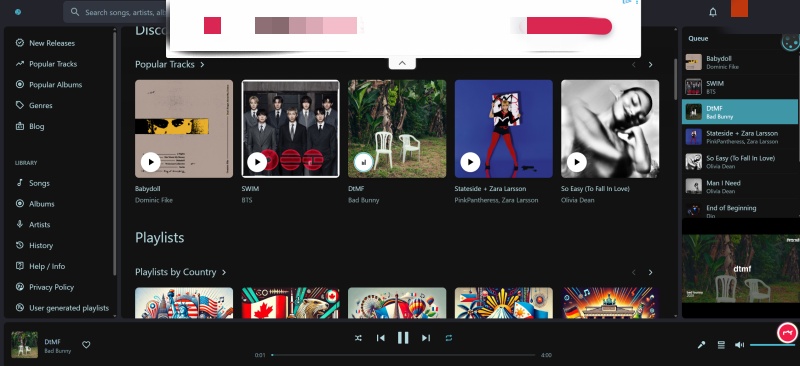
Task: Click the app logo in top-left corner
Action: click(x=18, y=12)
